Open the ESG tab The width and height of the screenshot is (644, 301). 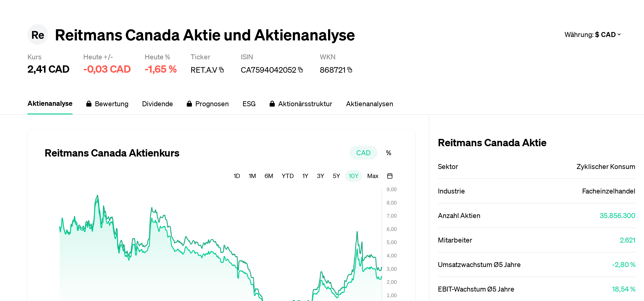pyautogui.click(x=249, y=104)
